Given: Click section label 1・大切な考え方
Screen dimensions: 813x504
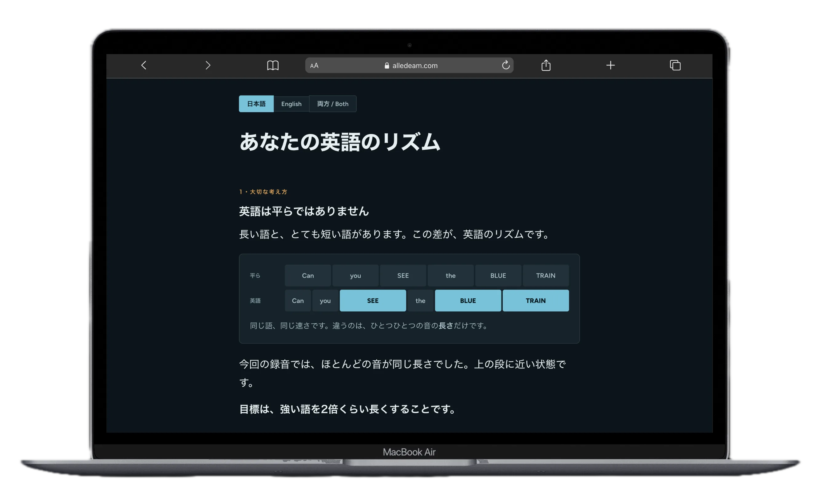Looking at the screenshot, I should 263,192.
